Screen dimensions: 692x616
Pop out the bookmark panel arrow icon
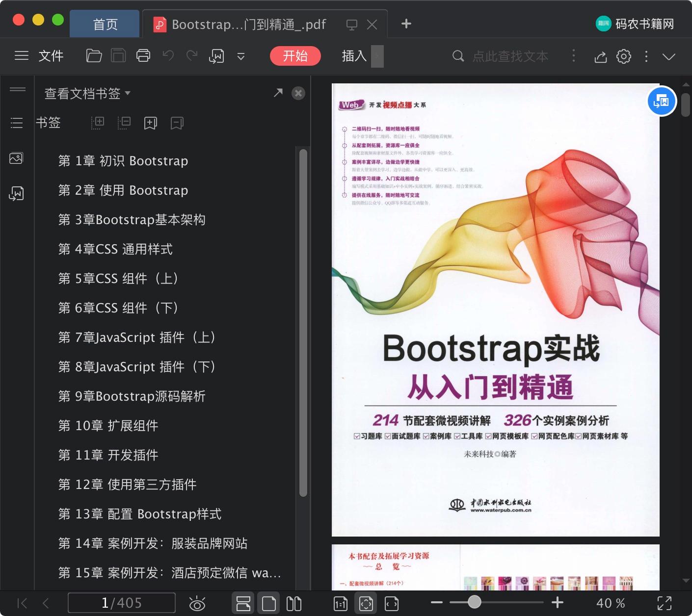click(278, 93)
